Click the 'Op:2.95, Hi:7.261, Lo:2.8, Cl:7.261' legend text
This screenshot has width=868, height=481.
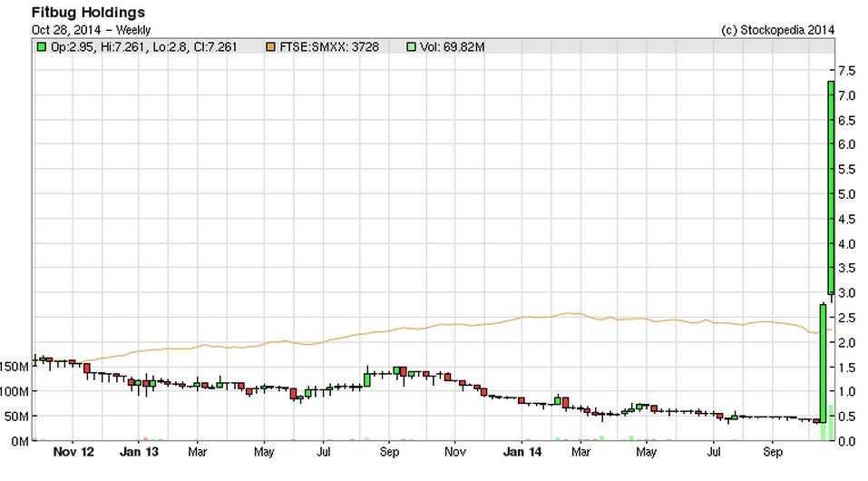click(144, 47)
